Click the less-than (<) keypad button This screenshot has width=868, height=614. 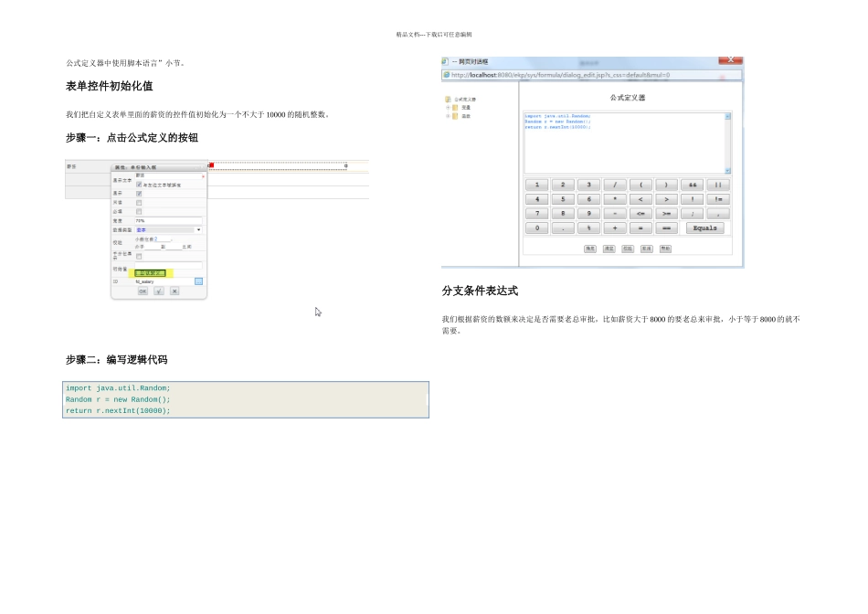[x=641, y=199]
